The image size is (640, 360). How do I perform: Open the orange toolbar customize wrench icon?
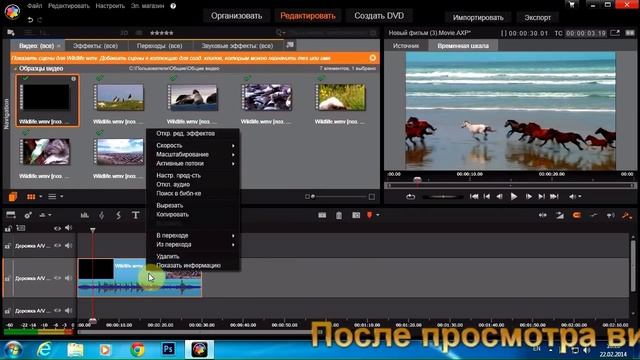627,215
